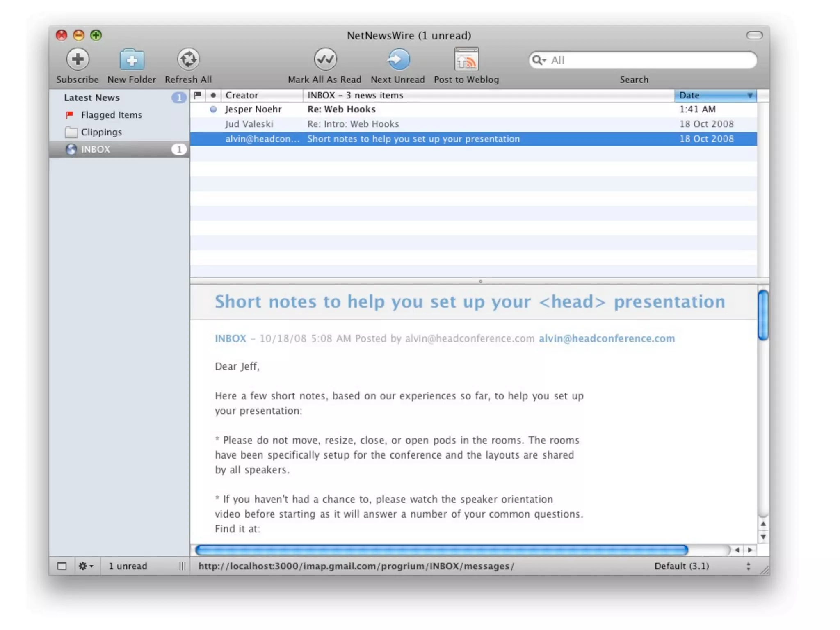Viewport: 840px width, 630px height.
Task: Click the INBOX globe icon
Action: click(x=71, y=149)
